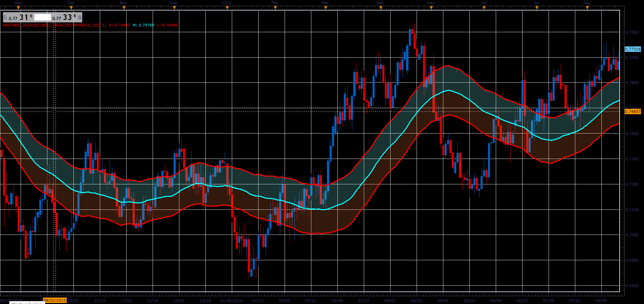
Task: Click the 07/08 date axis label
Action: (x=548, y=301)
